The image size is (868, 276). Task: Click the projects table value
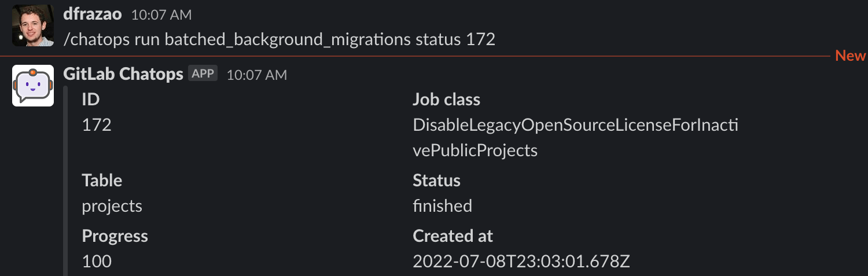point(112,206)
